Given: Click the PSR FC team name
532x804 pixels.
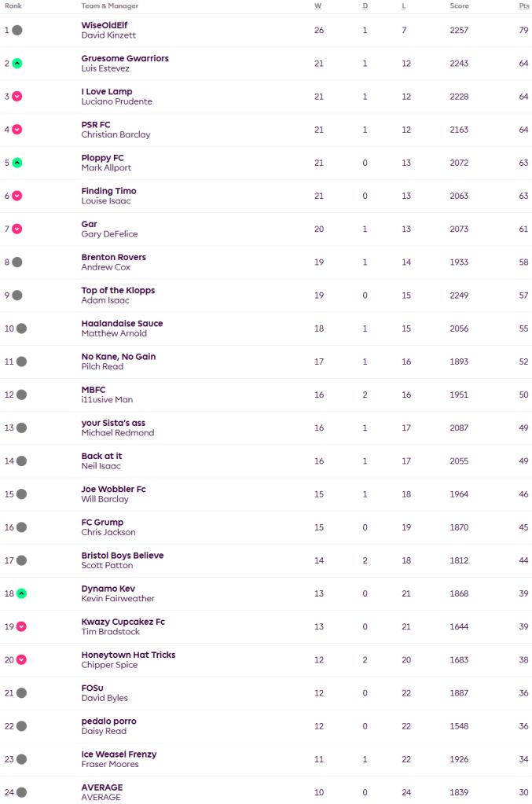Looking at the screenshot, I should [x=97, y=124].
